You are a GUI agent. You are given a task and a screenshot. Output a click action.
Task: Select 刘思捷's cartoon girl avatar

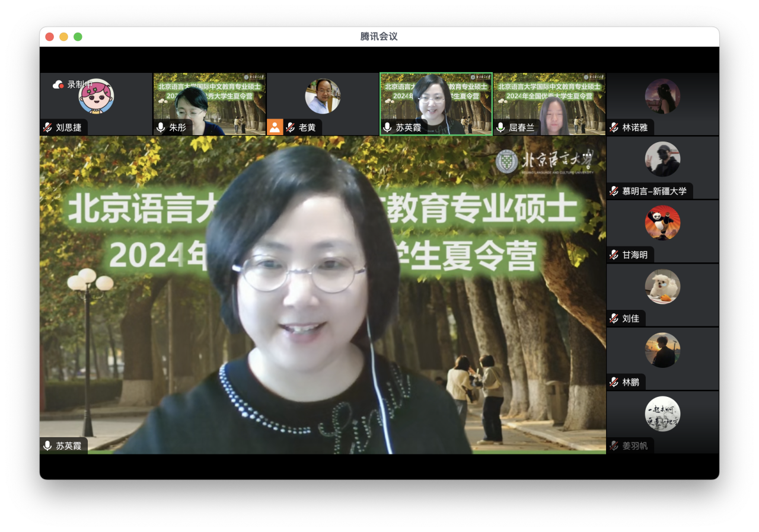[96, 96]
